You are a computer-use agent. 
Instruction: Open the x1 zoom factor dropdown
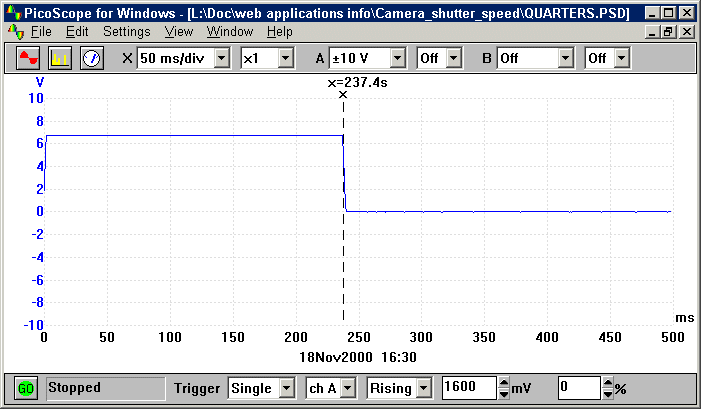tap(285, 59)
